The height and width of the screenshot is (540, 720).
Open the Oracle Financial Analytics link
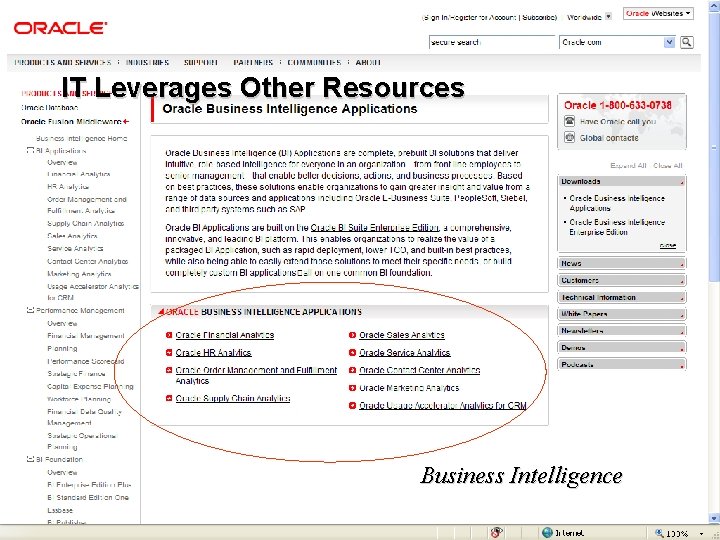coord(225,335)
